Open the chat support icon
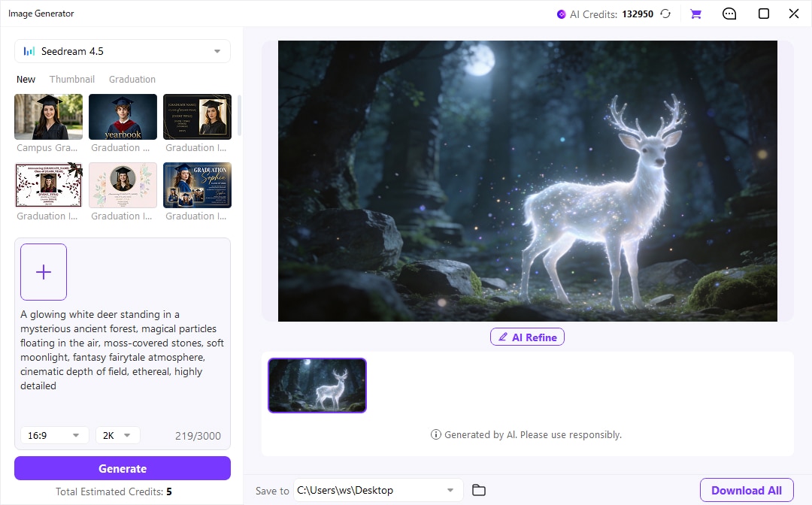 tap(729, 14)
